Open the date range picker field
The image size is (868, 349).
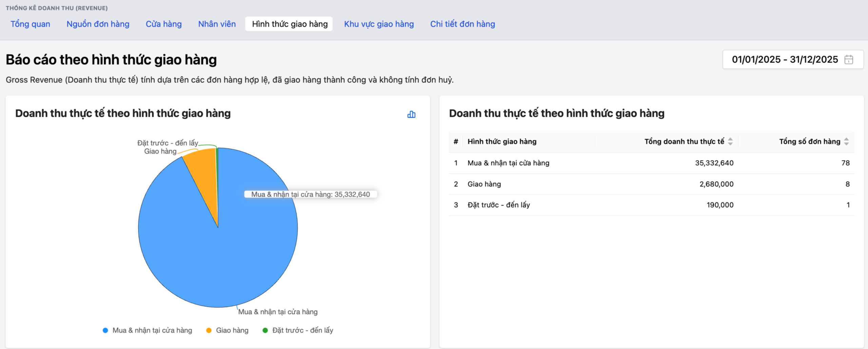coord(784,60)
